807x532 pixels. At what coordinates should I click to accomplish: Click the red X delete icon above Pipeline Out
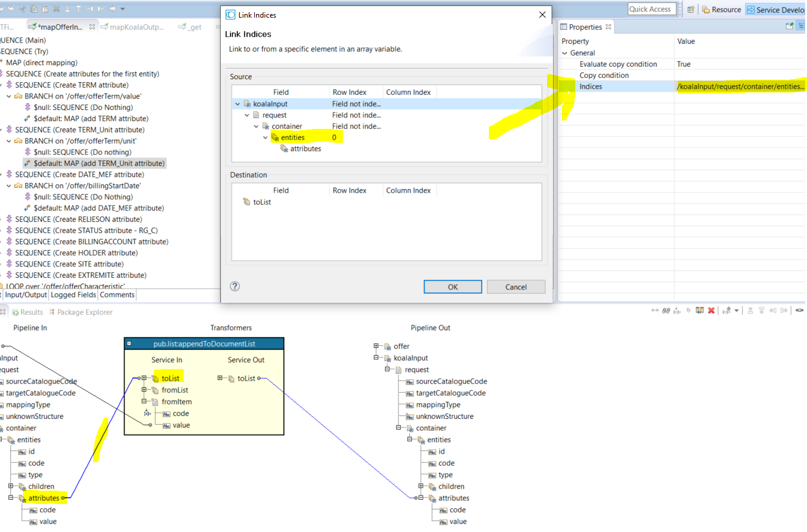(x=711, y=311)
